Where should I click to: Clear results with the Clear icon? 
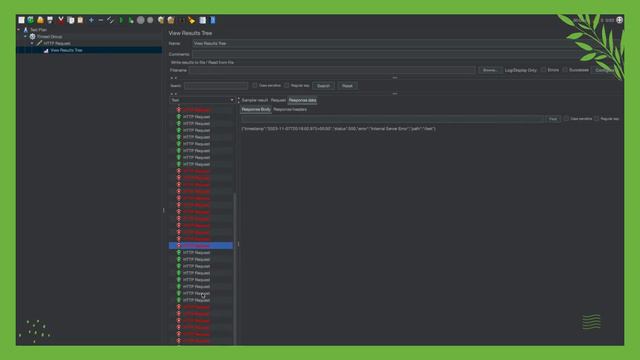pos(161,20)
